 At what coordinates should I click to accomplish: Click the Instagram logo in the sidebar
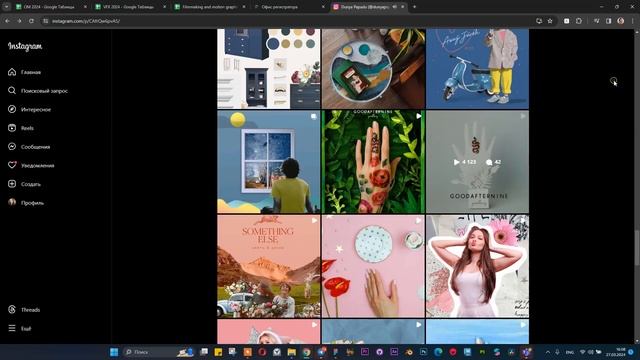[x=25, y=47]
